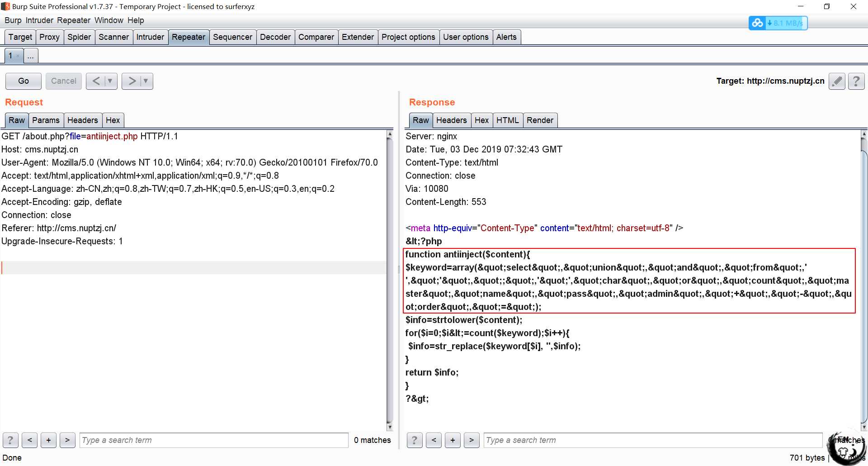Open the Burp menu

[13, 20]
